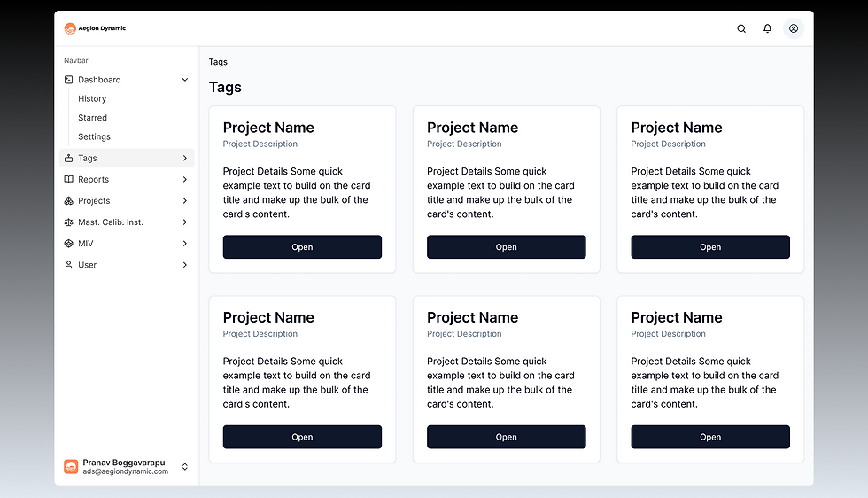
Task: Click the User person icon
Action: [69, 265]
